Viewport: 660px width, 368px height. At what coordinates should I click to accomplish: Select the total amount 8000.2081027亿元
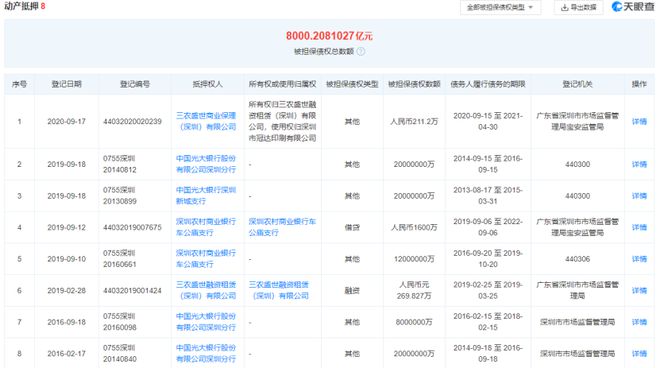(329, 36)
